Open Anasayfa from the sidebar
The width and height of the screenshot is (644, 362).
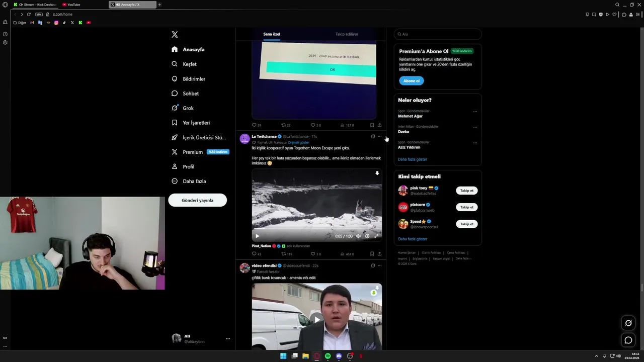click(x=188, y=49)
